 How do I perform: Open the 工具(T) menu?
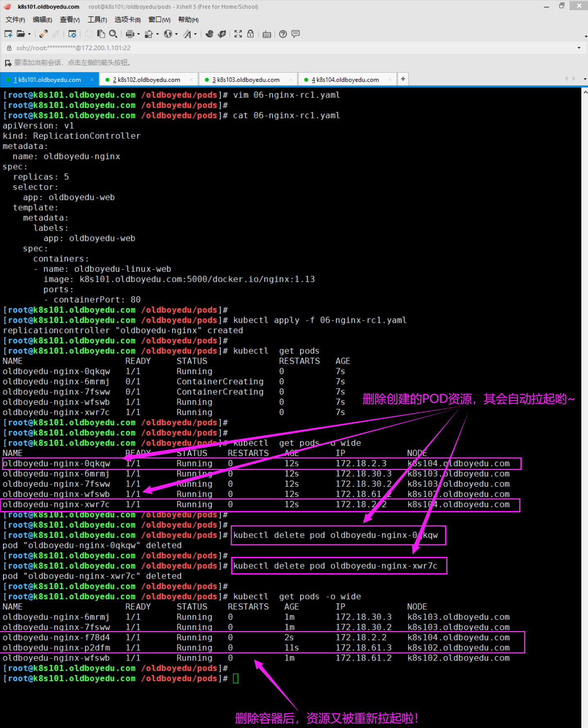(x=97, y=20)
